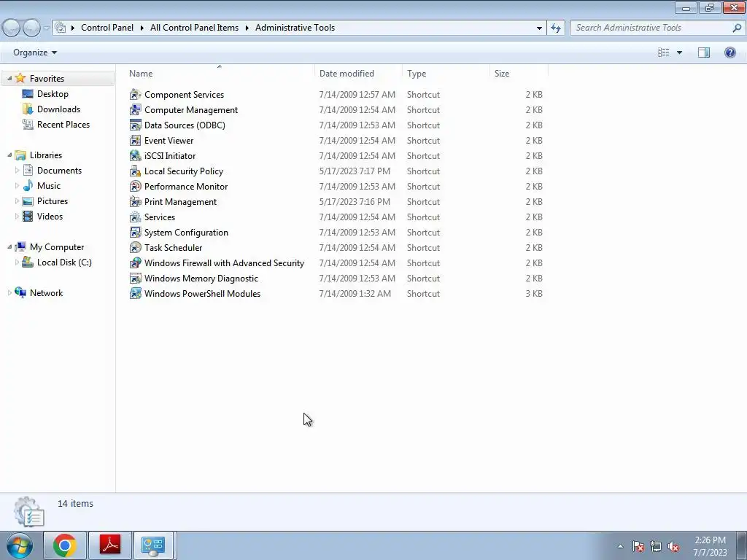This screenshot has height=560, width=747.
Task: Click the Control Panel breadcrumb
Action: 107,28
